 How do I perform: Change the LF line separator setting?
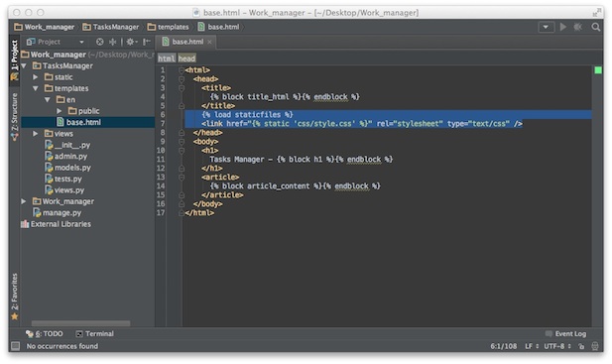tap(532, 346)
